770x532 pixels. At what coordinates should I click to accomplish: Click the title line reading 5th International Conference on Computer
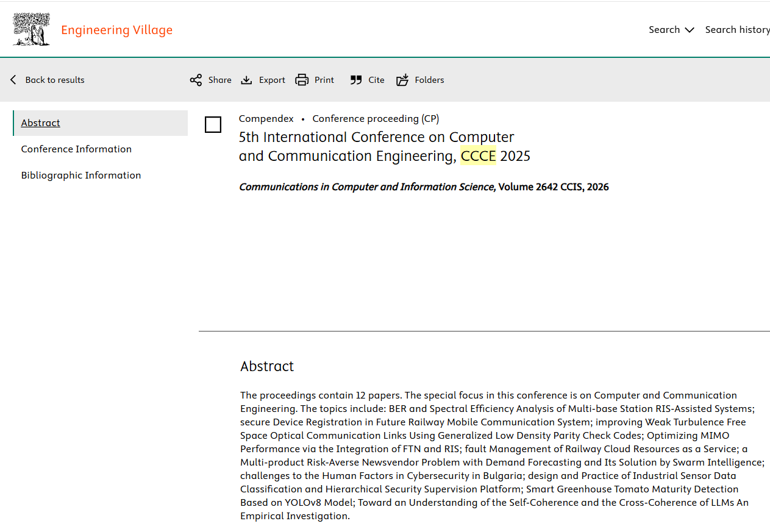pyautogui.click(x=377, y=137)
